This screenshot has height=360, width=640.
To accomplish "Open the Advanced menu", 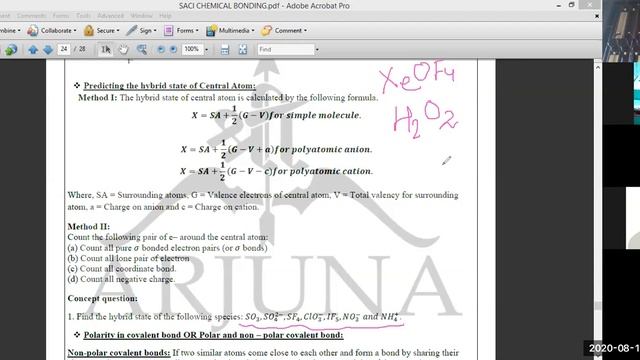I will [x=110, y=16].
